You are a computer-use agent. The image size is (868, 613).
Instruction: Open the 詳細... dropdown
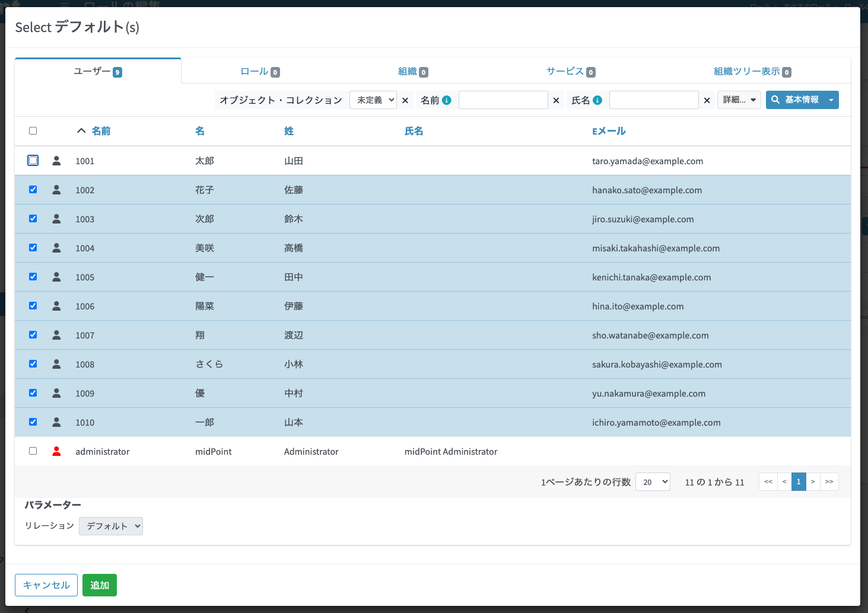[x=739, y=100]
